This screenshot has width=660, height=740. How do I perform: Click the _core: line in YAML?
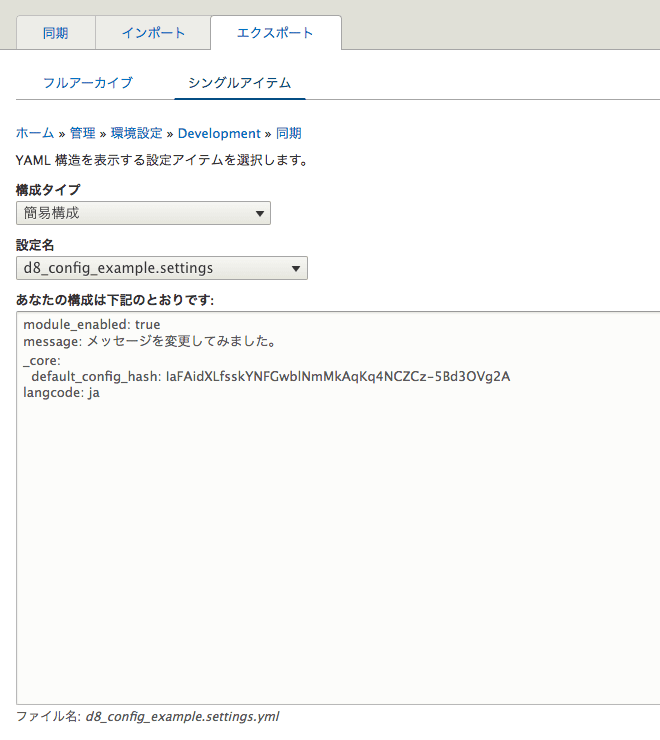pyautogui.click(x=42, y=361)
